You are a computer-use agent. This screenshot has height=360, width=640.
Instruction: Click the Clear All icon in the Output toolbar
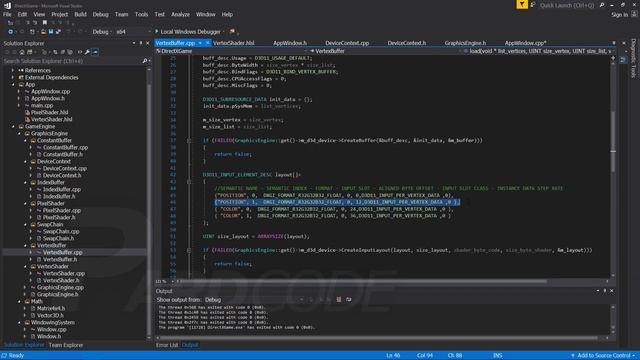[339, 300]
